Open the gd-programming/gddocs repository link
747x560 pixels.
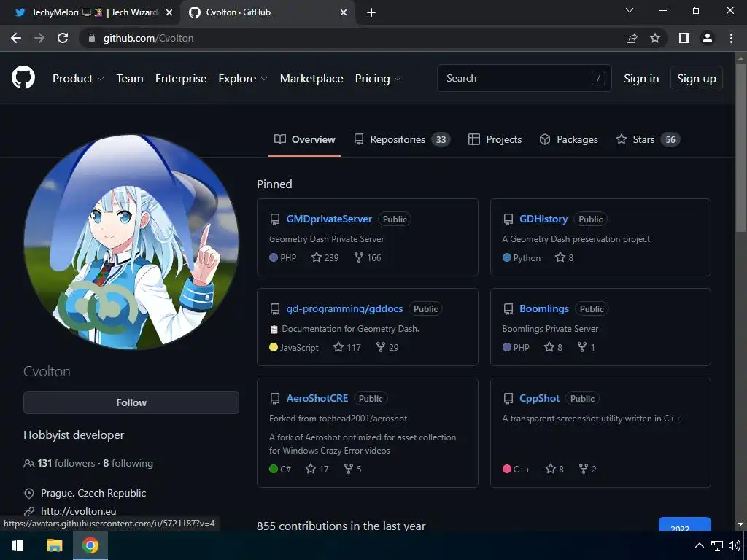coord(344,308)
